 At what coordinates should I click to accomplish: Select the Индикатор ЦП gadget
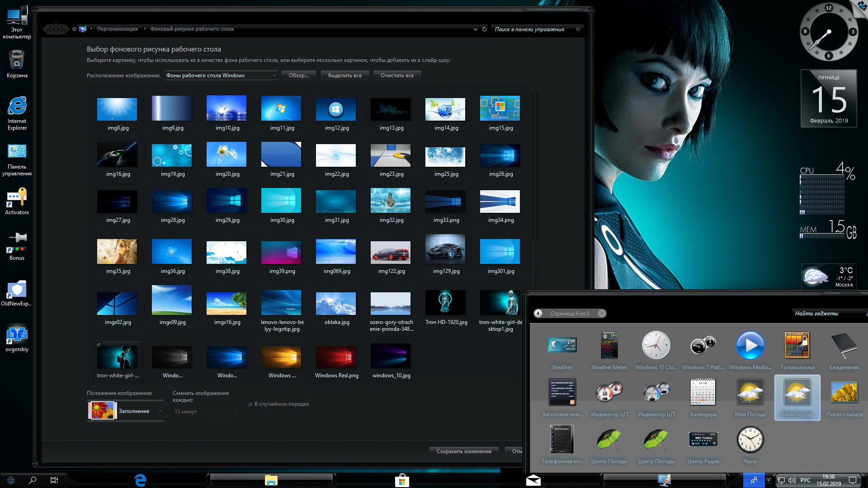coord(609,392)
